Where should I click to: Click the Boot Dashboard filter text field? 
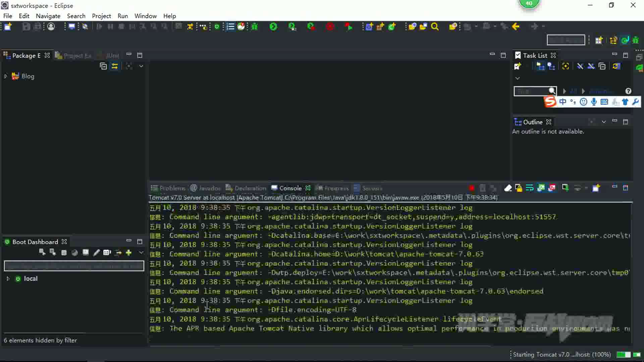pyautogui.click(x=74, y=266)
